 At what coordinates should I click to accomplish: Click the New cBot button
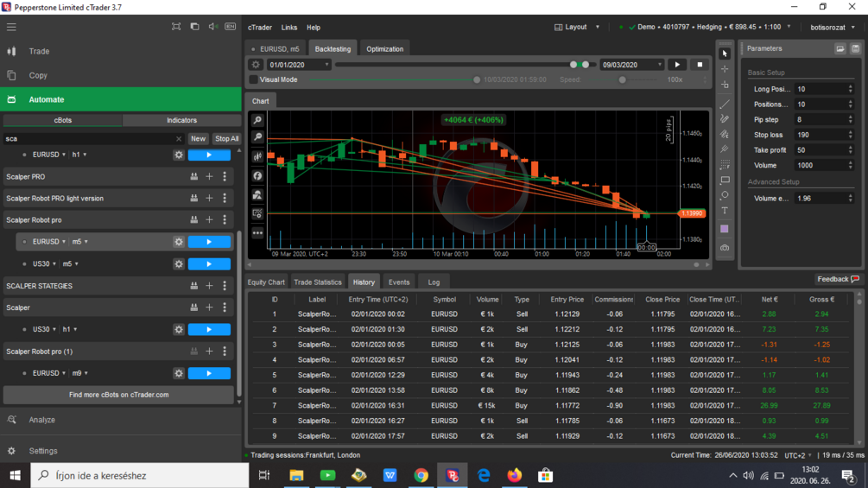(198, 139)
